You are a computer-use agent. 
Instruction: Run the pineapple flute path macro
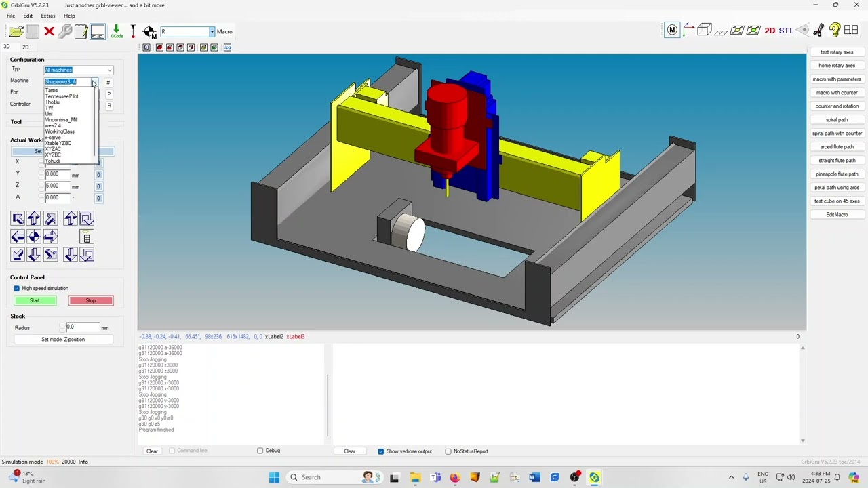(837, 174)
